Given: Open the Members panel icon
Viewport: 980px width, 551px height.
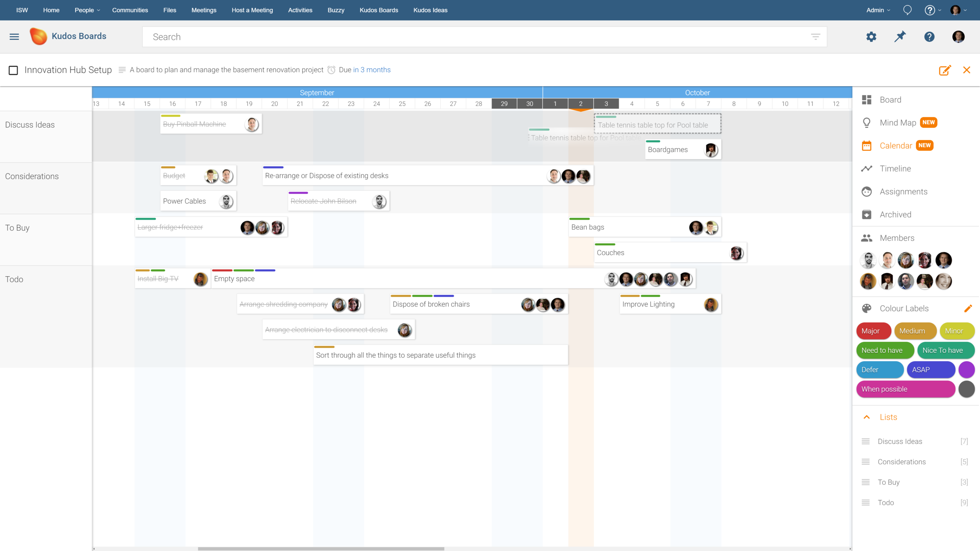Looking at the screenshot, I should [x=867, y=237].
